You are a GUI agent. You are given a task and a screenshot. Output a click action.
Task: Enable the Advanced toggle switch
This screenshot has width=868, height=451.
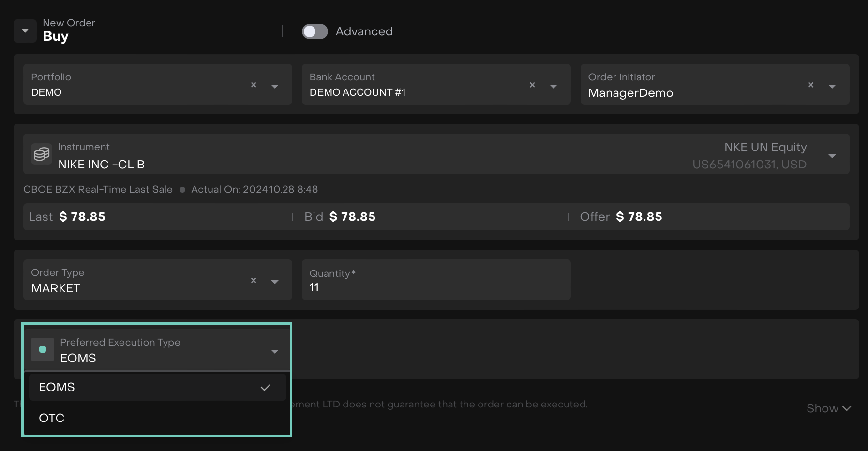(314, 31)
